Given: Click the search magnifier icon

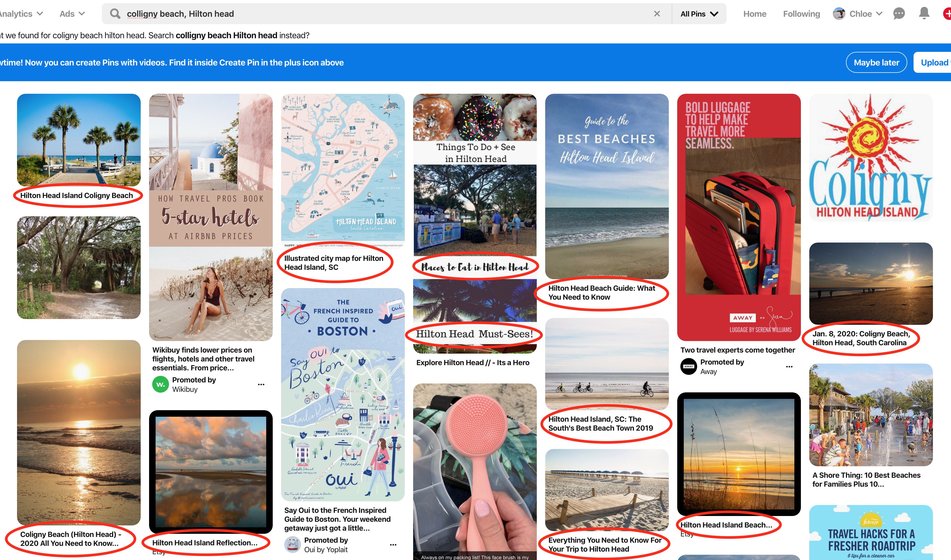Looking at the screenshot, I should [x=115, y=14].
